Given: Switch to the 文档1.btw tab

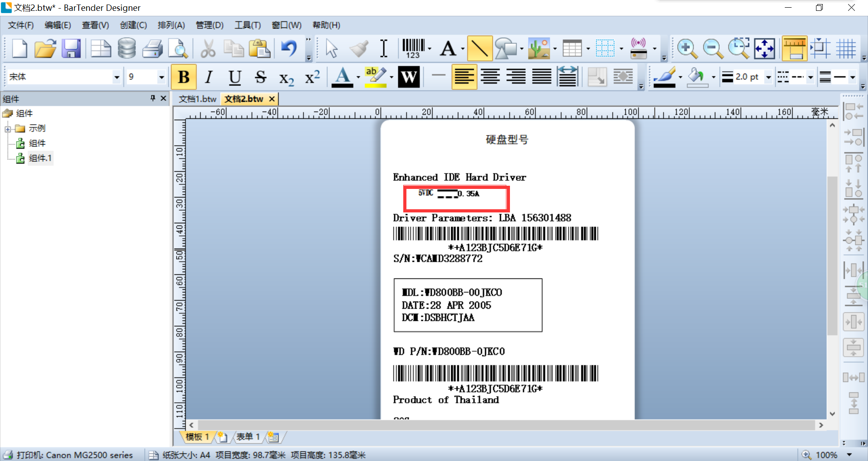Looking at the screenshot, I should (198, 99).
